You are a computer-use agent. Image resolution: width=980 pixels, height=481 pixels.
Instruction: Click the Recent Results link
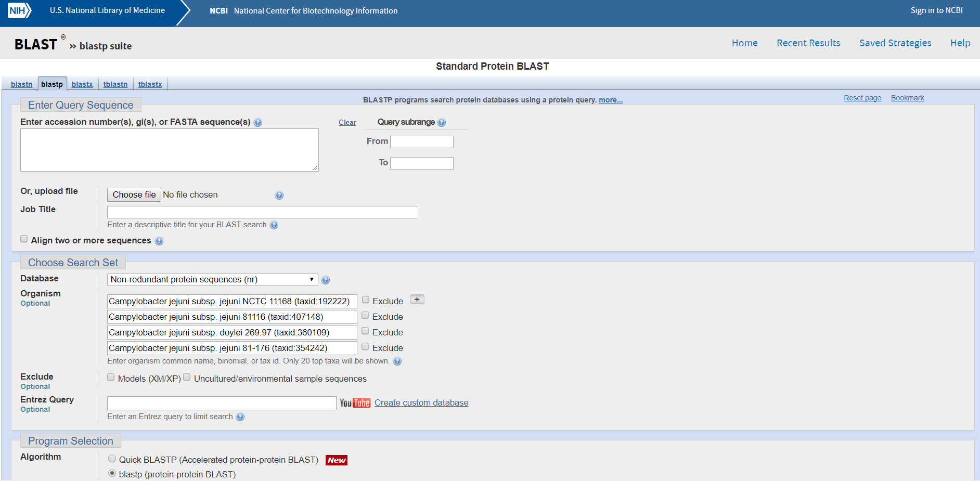pos(808,43)
